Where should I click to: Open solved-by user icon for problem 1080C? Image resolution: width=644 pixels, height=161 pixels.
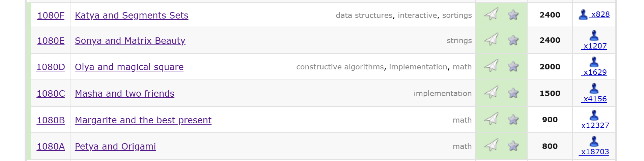(594, 89)
